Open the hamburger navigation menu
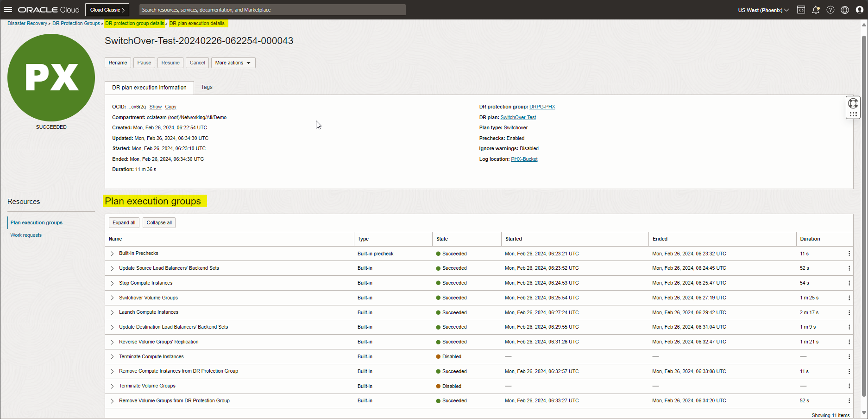868x419 pixels. 8,10
